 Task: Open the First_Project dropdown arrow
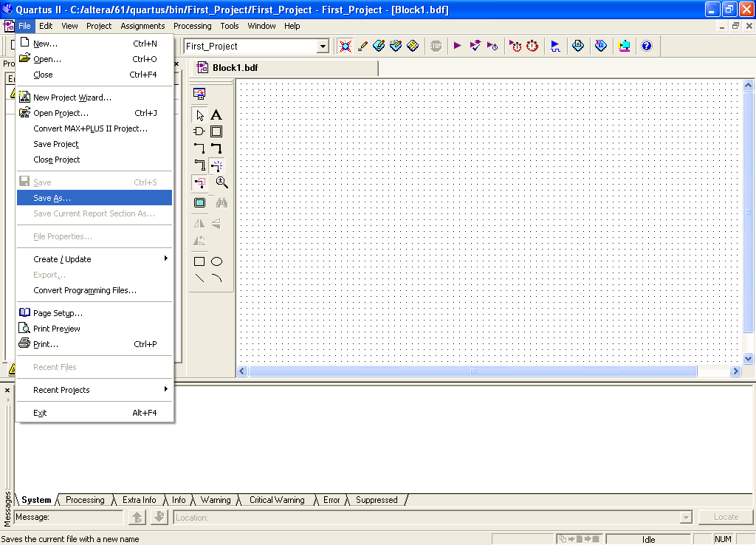[323, 47]
